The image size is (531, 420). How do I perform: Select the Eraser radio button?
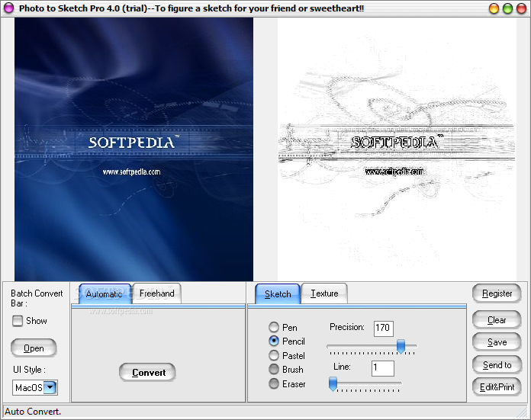tap(274, 383)
